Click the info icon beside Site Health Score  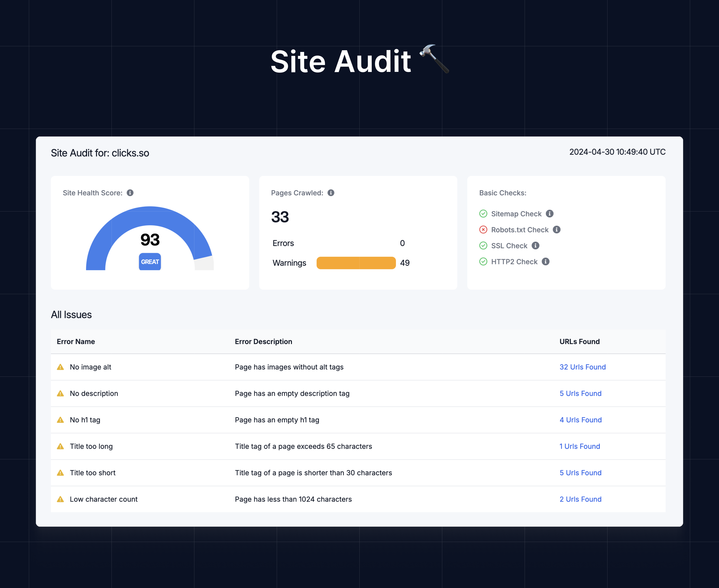[130, 193]
